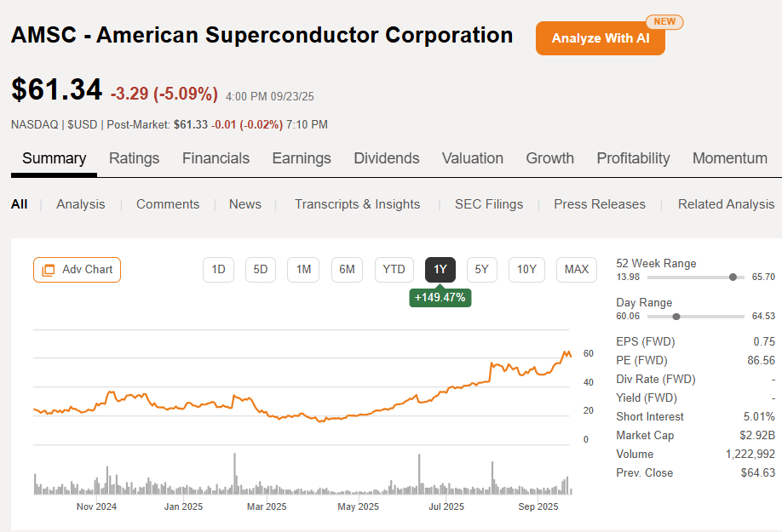This screenshot has width=782, height=532.
Task: Click Analyze With AI button
Action: pyautogui.click(x=600, y=38)
